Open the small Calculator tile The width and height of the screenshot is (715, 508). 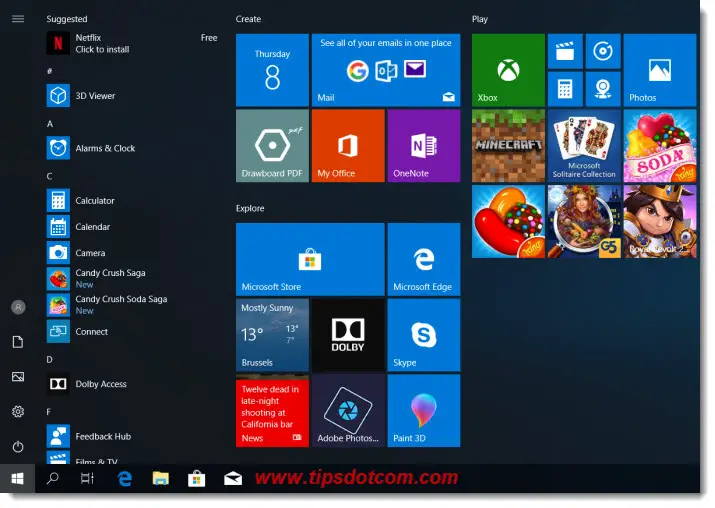click(x=565, y=89)
